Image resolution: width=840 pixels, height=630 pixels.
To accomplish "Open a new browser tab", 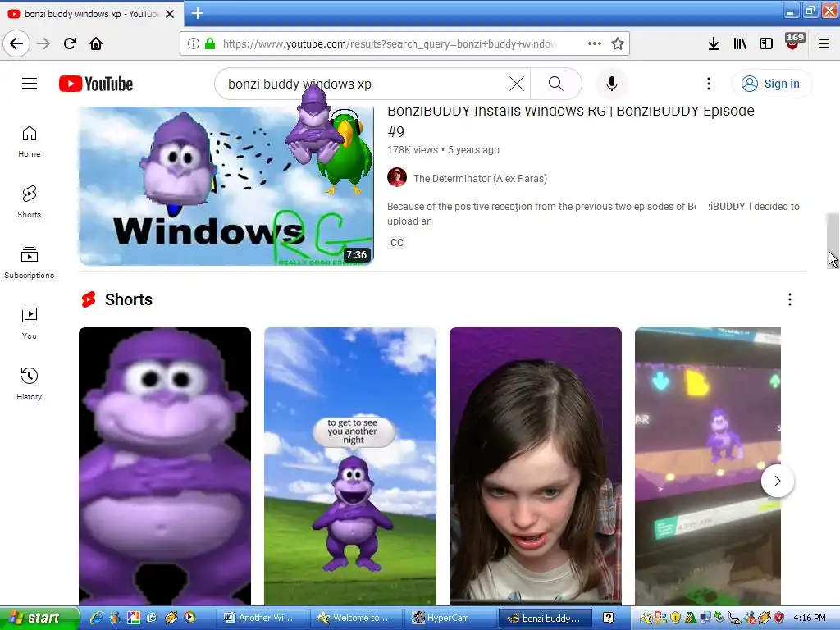I will (198, 13).
